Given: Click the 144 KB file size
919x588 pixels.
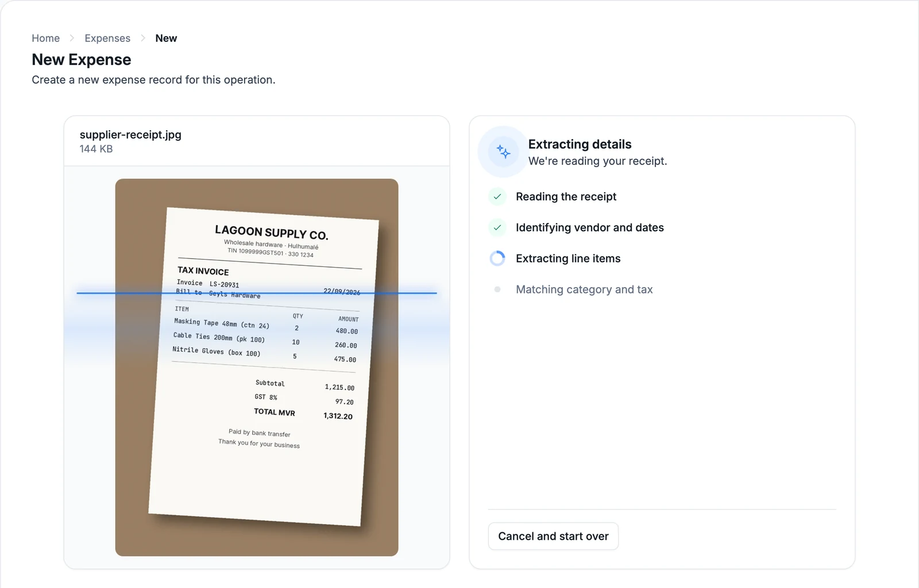Looking at the screenshot, I should (x=96, y=149).
